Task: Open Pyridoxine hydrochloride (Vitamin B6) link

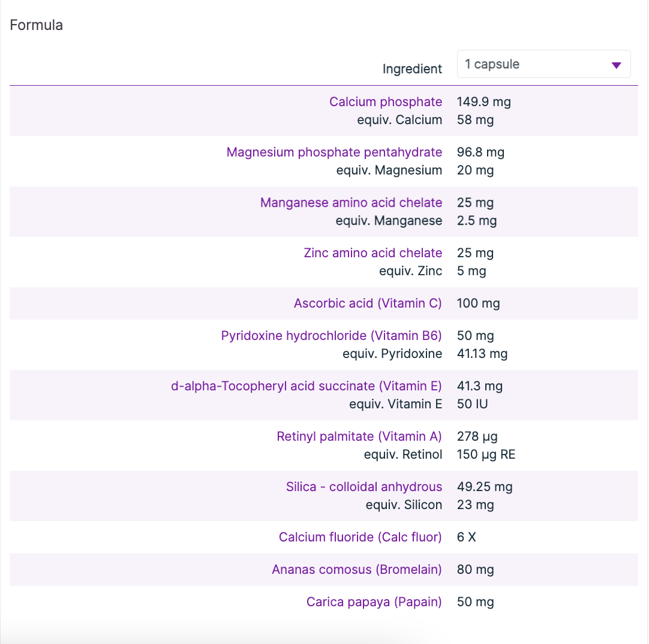Action: (331, 336)
